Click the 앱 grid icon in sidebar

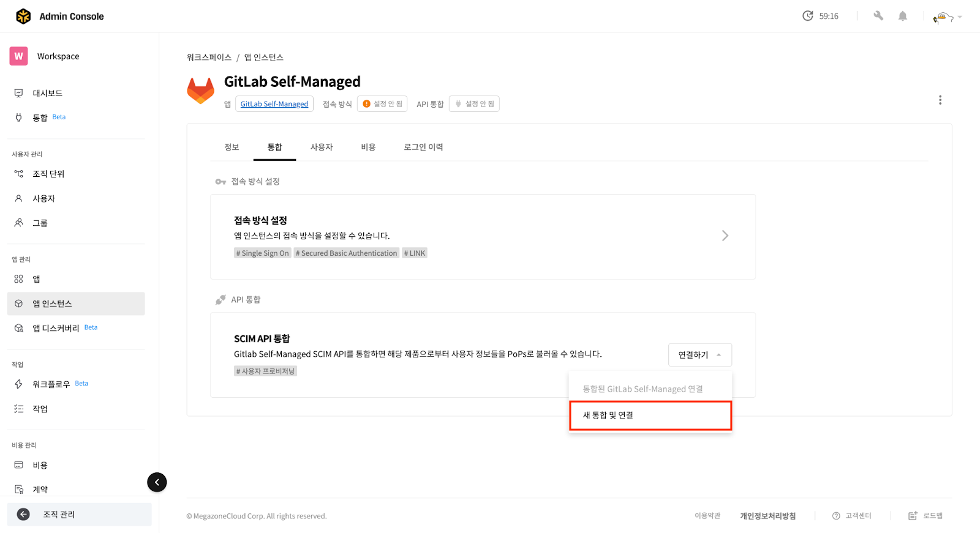click(19, 279)
